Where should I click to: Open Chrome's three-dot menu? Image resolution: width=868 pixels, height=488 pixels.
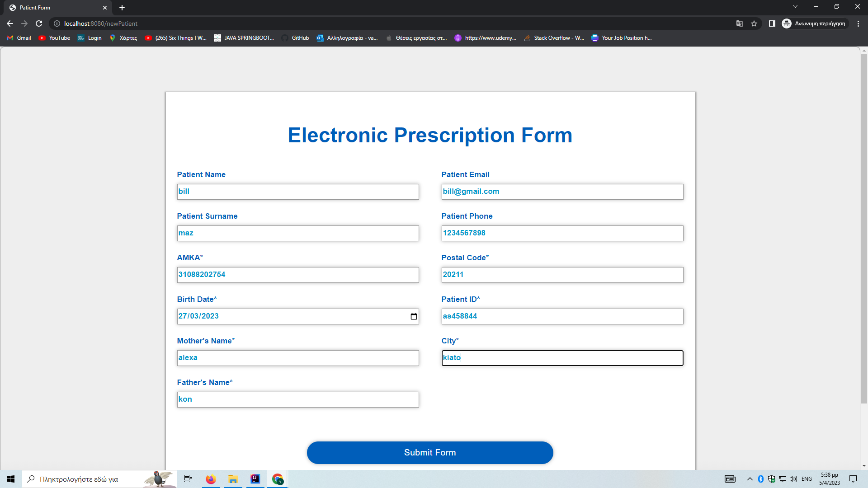click(859, 23)
